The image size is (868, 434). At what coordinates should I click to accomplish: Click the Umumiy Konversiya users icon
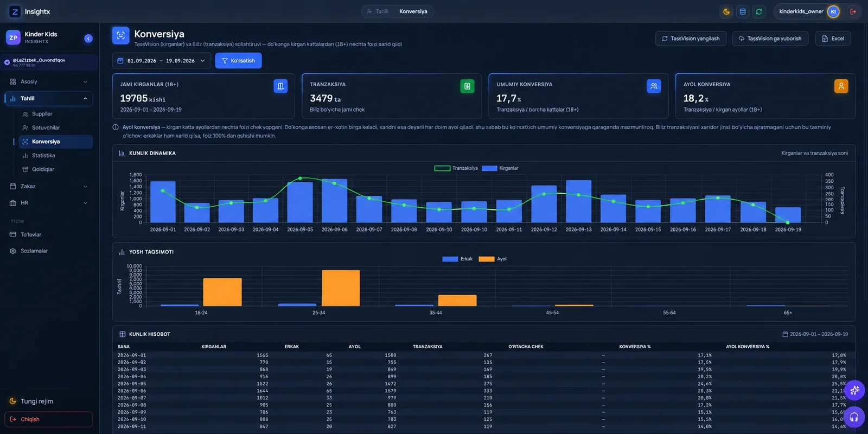[x=654, y=86]
